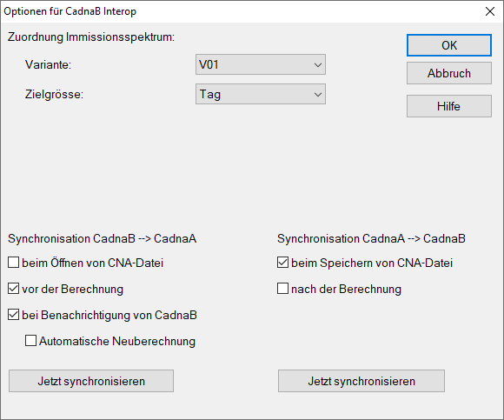
Task: Click the 'Synchronisation CadnaA --> CadnaB' heading
Action: [371, 238]
